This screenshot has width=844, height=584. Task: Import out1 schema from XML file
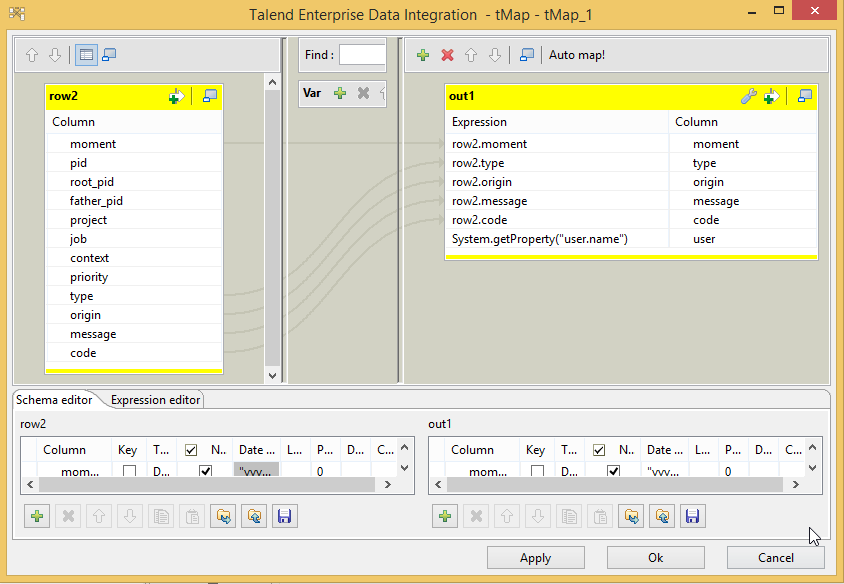(631, 517)
